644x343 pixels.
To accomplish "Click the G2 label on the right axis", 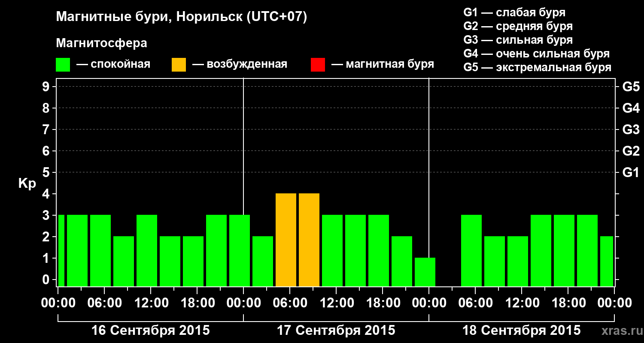I will pyautogui.click(x=631, y=151).
